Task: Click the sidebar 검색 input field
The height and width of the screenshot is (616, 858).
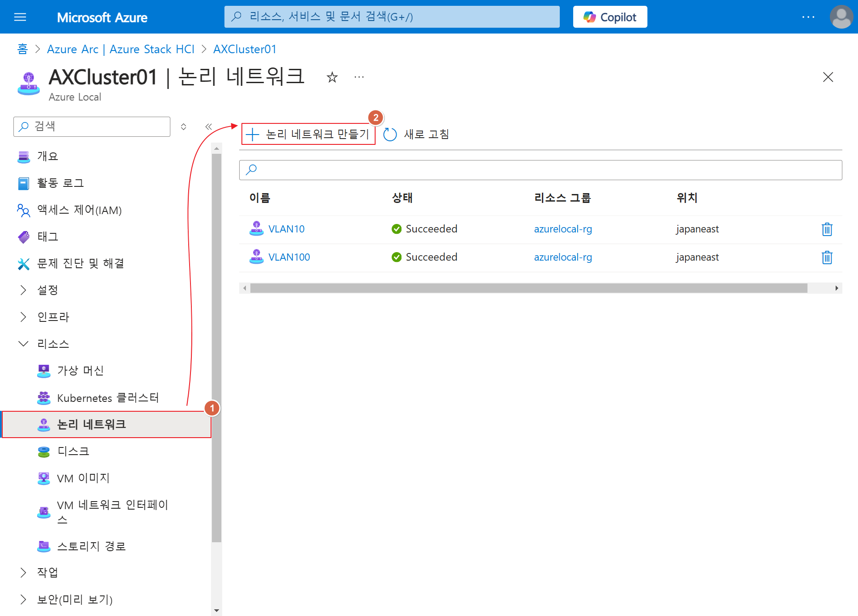Action: pos(92,127)
